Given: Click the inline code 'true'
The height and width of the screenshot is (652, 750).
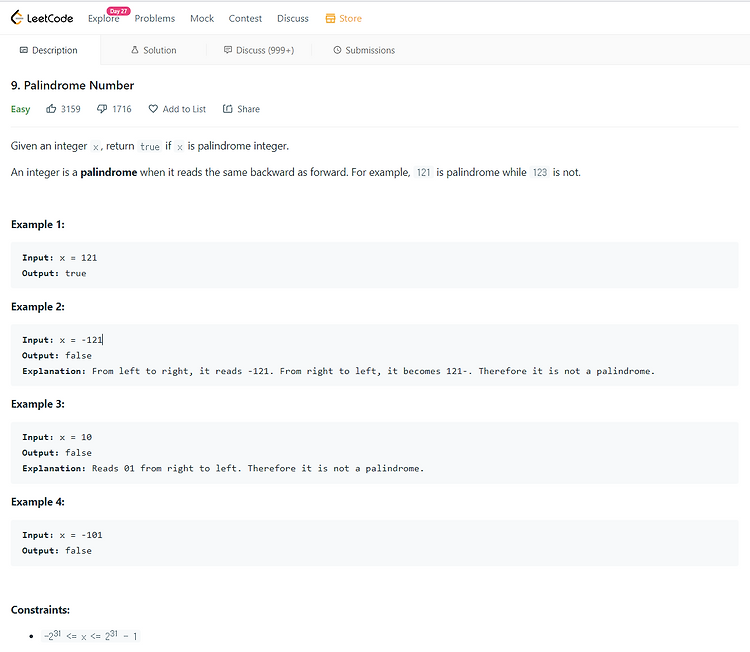Looking at the screenshot, I should tap(150, 146).
